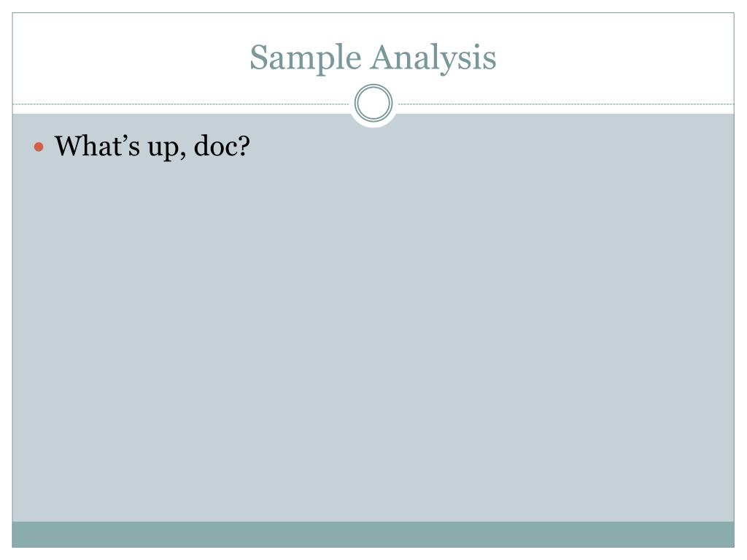Click the word "What's" in the bullet
This screenshot has width=747, height=560.
click(x=97, y=145)
